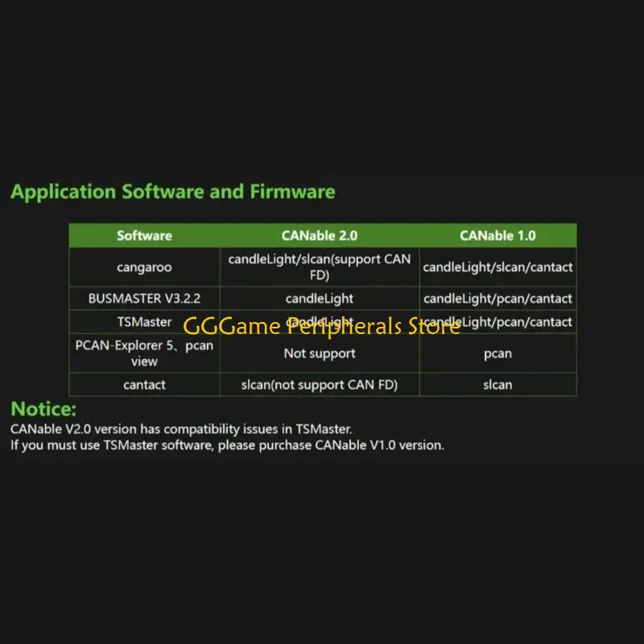Select the CANable 2.0 column header
The image size is (644, 644).
[x=320, y=235]
